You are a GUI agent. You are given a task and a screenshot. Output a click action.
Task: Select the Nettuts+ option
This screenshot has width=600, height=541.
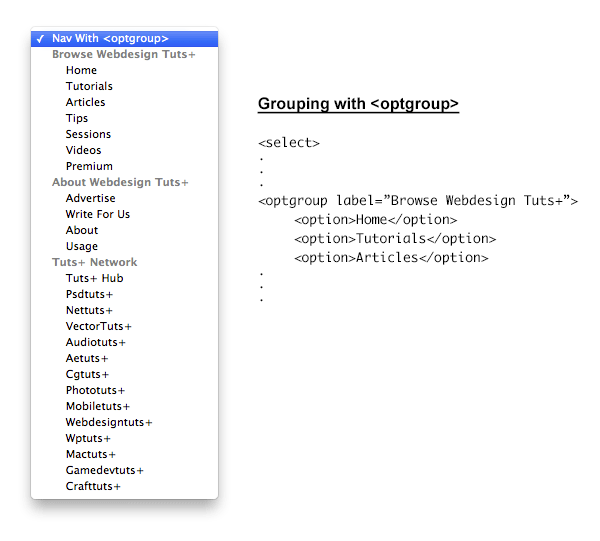(124, 310)
